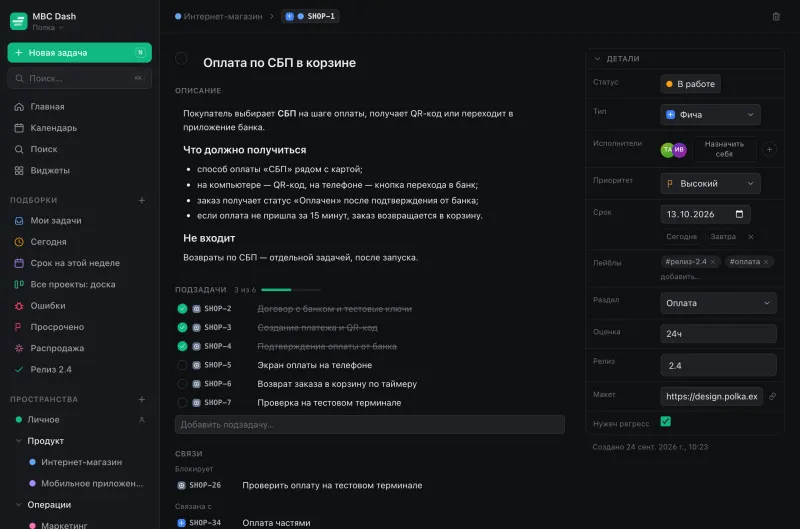Add a new space with Пространства plus
Image resolution: width=800 pixels, height=529 pixels.
[142, 399]
